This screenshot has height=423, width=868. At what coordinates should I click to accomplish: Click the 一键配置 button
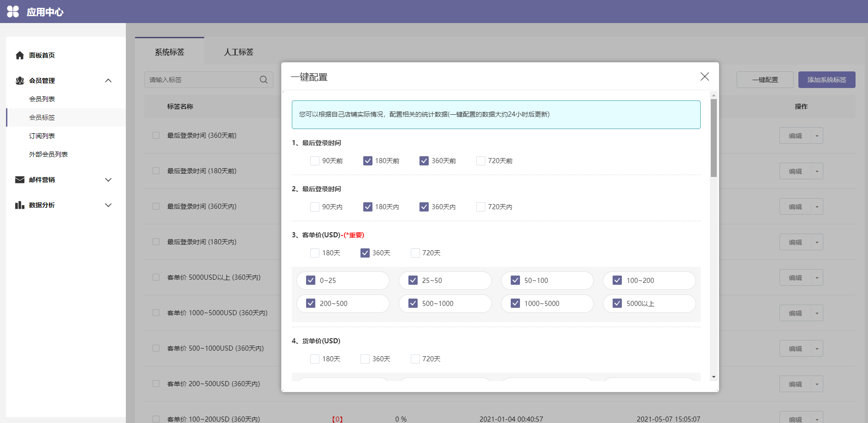click(765, 80)
